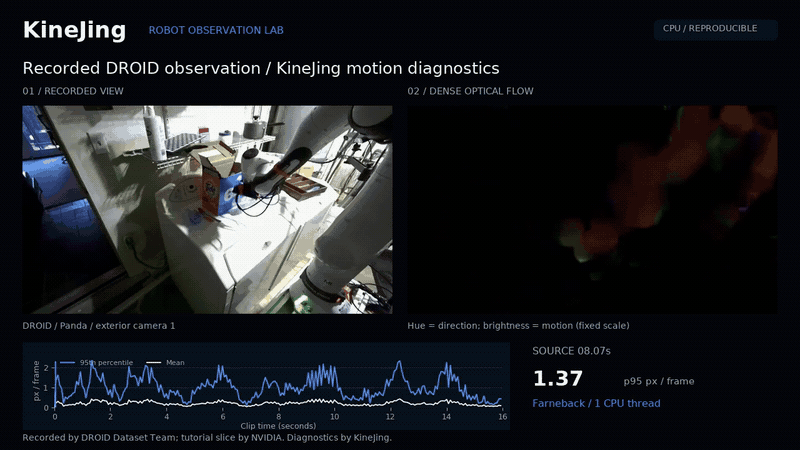This screenshot has height=450, width=800.
Task: Select the 02 / DENSE OPTICAL FLOW label
Action: tap(470, 91)
